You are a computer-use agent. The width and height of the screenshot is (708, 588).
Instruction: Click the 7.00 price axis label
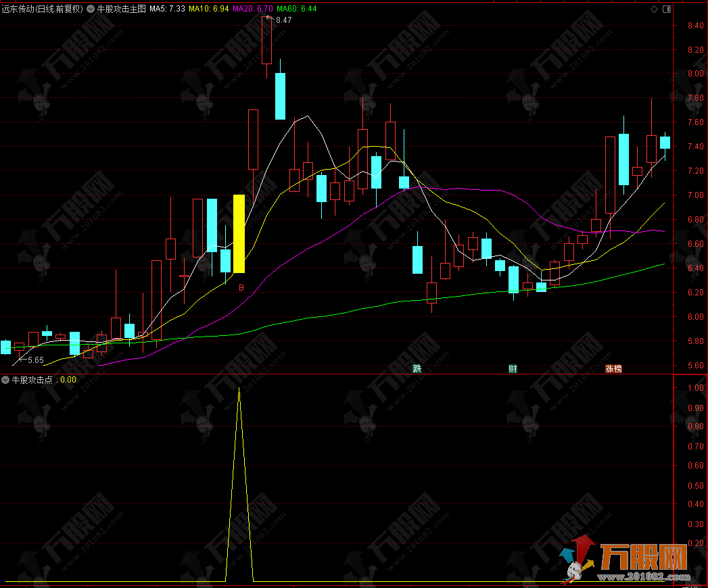pos(695,195)
